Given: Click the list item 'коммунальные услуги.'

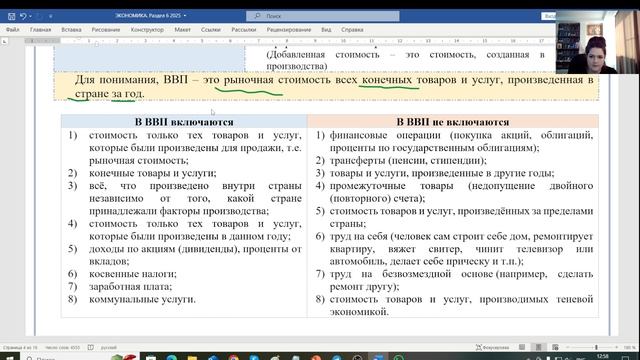Looking at the screenshot, I should pos(142,299).
